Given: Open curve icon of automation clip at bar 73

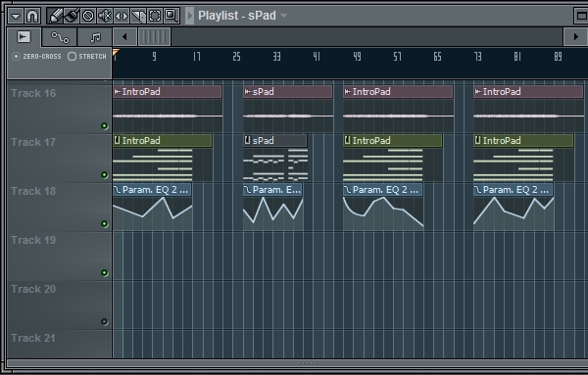Looking at the screenshot, I should pyautogui.click(x=478, y=190).
